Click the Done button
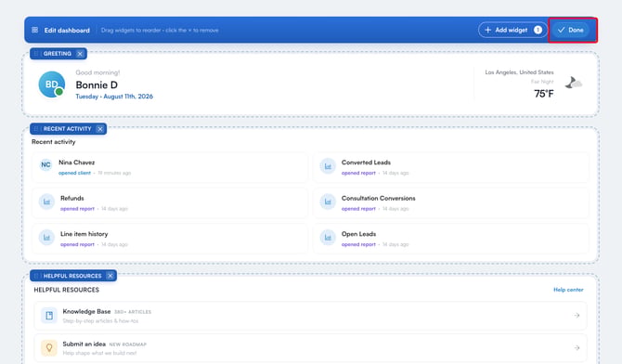This screenshot has width=622, height=364. click(x=571, y=30)
